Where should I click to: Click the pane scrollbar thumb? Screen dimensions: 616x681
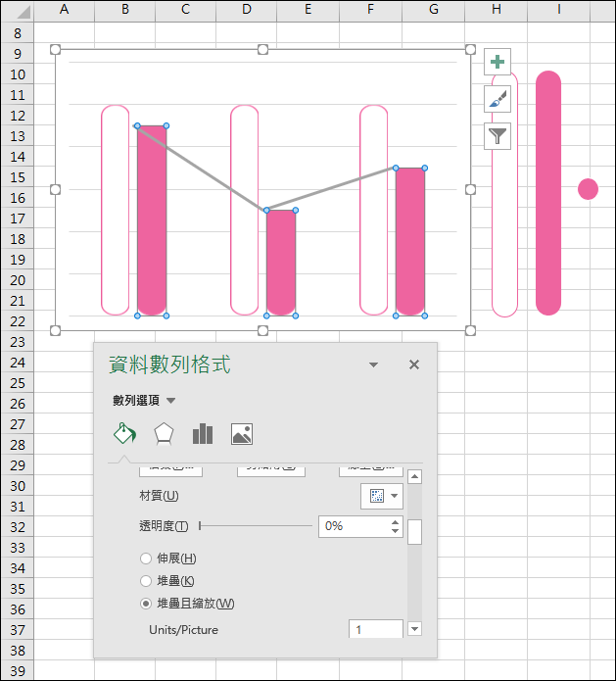414,532
